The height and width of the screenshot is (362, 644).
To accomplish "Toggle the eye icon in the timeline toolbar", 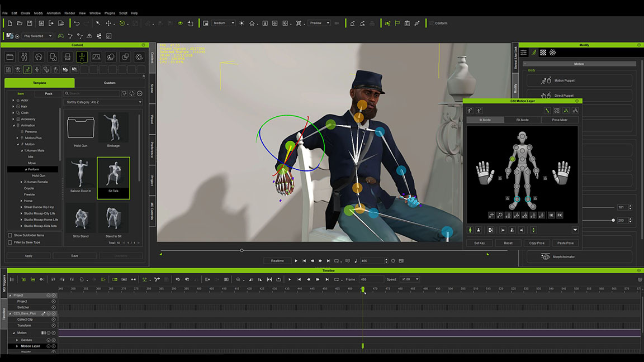I will pos(41,279).
